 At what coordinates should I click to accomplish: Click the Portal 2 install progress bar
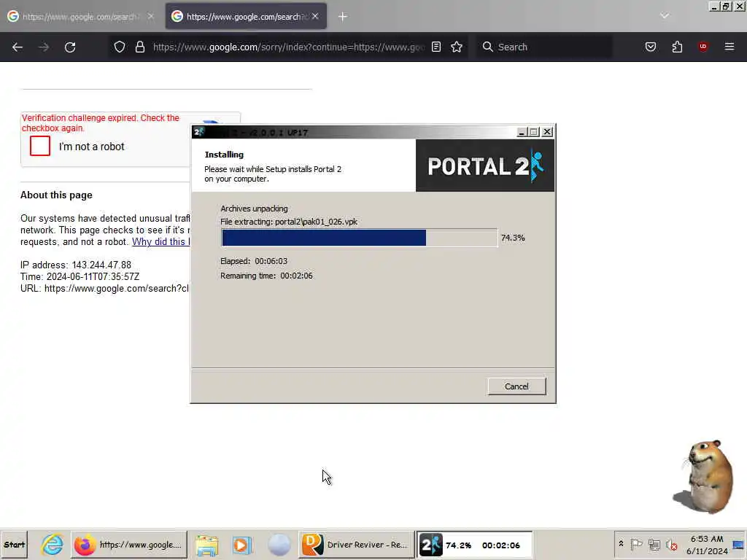pyautogui.click(x=360, y=238)
